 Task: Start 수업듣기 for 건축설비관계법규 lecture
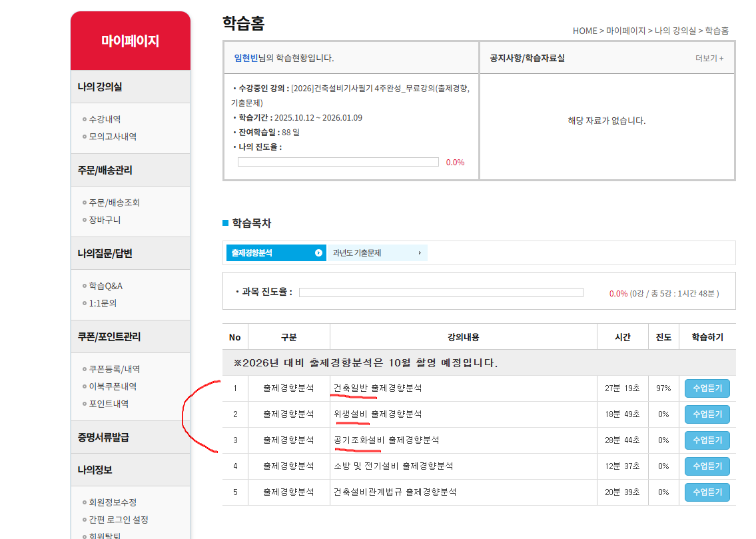[707, 492]
